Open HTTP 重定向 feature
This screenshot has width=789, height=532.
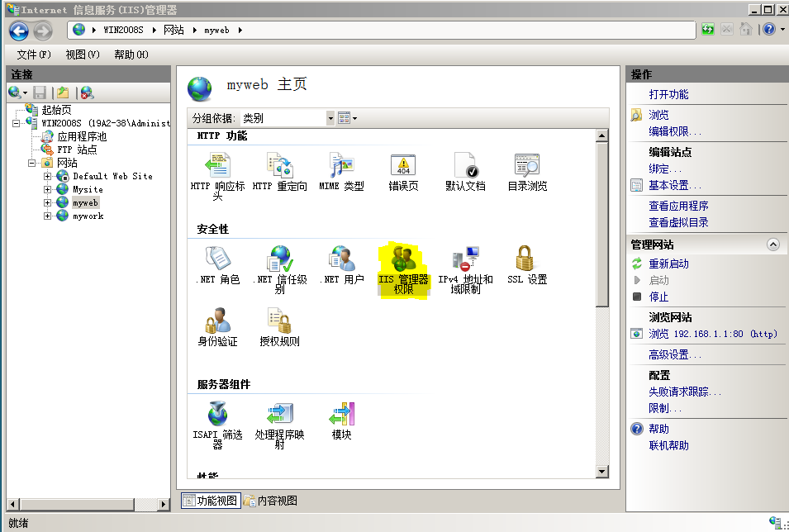coord(280,172)
